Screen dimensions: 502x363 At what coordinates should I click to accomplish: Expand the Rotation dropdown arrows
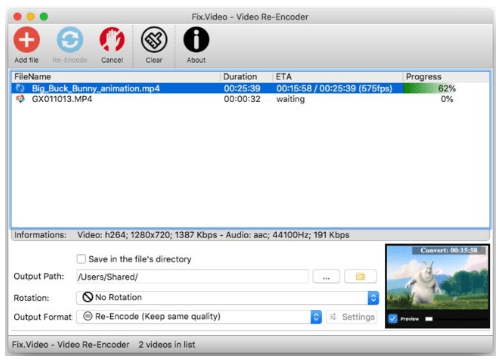(373, 298)
